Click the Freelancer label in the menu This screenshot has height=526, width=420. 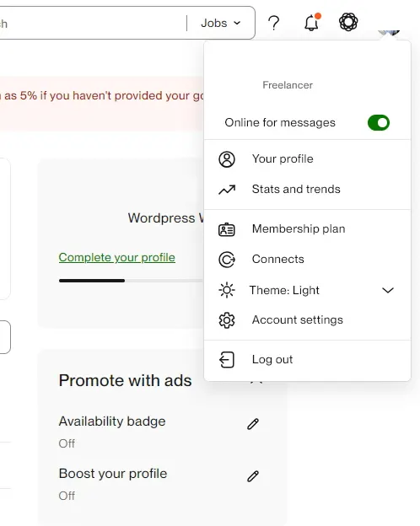coord(288,85)
